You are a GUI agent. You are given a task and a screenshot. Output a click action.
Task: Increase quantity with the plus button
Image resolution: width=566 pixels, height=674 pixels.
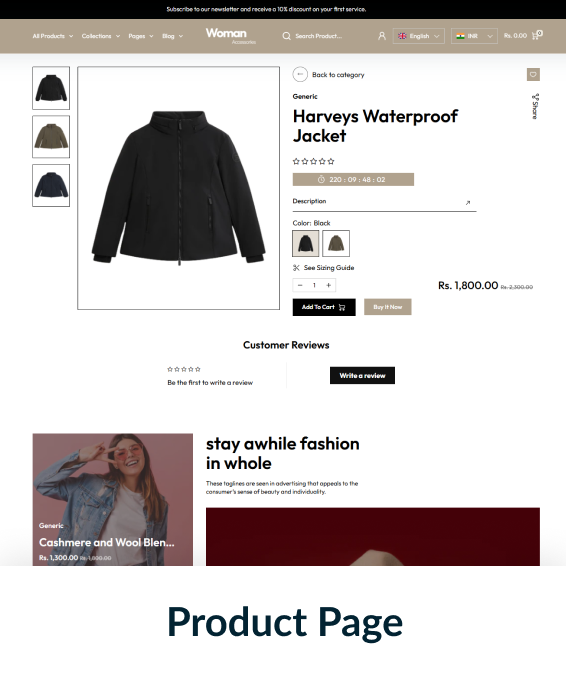328,285
